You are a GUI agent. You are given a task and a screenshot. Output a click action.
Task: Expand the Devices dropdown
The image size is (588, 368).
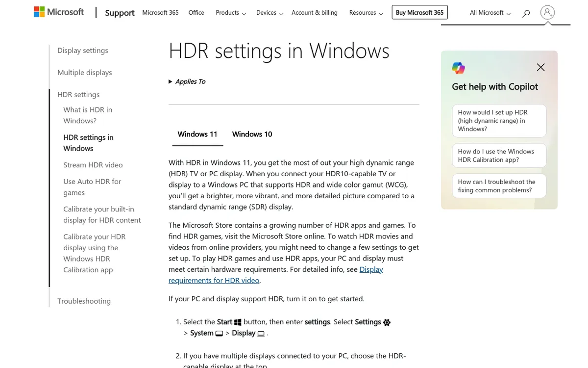coord(269,13)
